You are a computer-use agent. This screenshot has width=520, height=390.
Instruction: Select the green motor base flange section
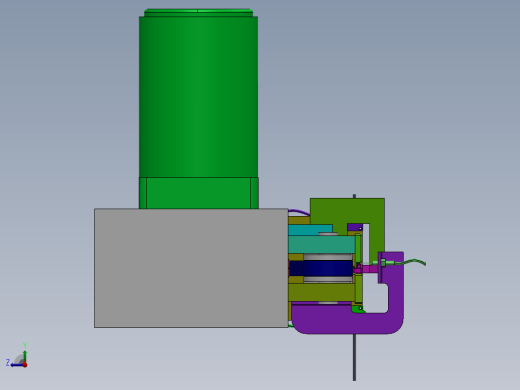click(199, 193)
